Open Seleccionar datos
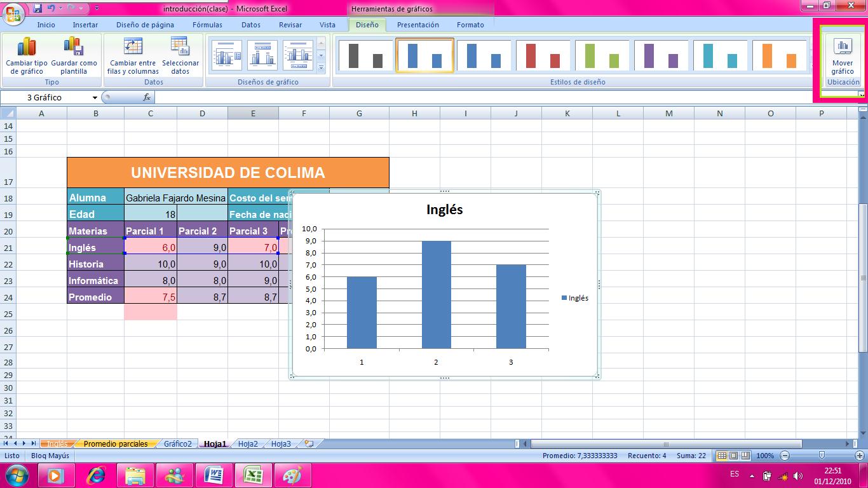 pos(181,55)
